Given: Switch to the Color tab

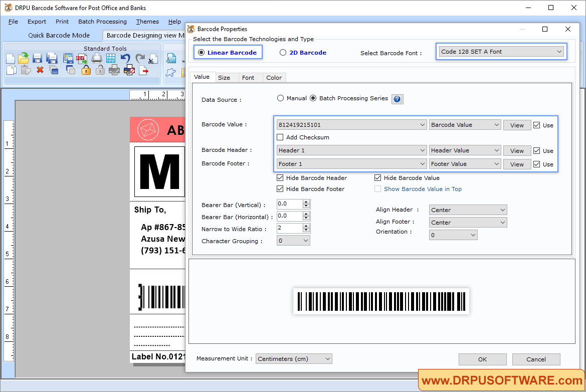Looking at the screenshot, I should (274, 77).
